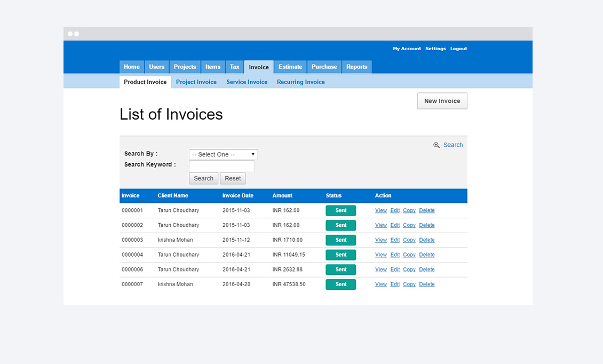Open Settings from the top bar
The width and height of the screenshot is (603, 364).
click(435, 49)
